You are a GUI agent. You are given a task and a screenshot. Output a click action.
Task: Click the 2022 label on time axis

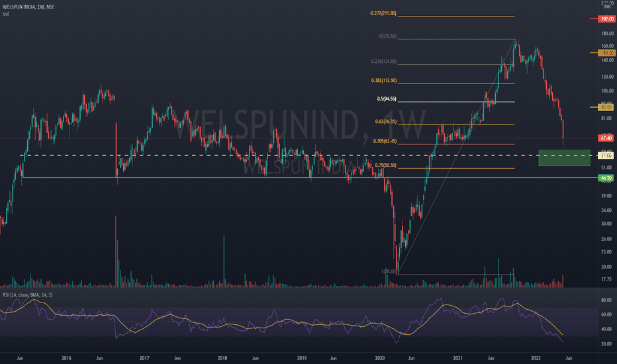(x=536, y=358)
